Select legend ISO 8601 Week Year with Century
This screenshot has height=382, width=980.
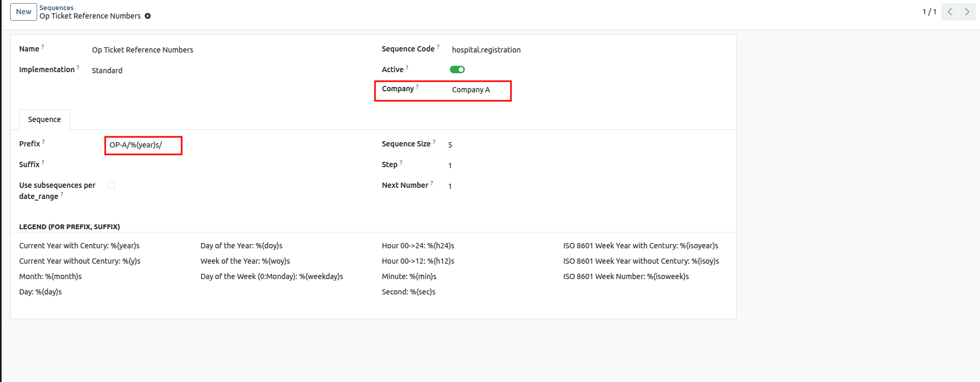click(641, 246)
